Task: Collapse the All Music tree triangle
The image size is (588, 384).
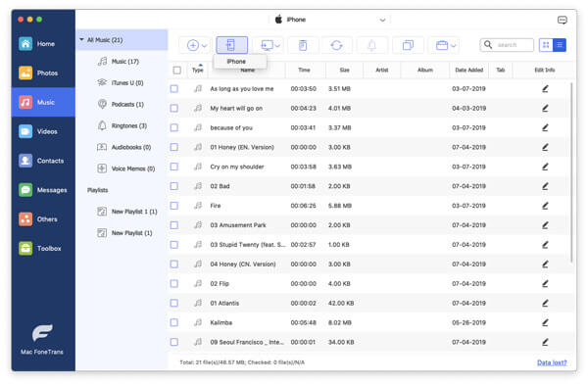Action: 81,40
